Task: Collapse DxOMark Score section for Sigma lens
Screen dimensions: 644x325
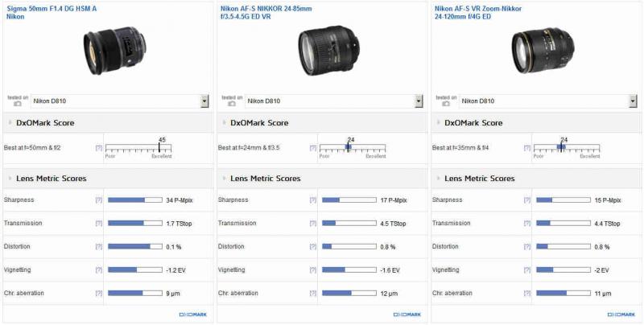Action: (x=10, y=123)
